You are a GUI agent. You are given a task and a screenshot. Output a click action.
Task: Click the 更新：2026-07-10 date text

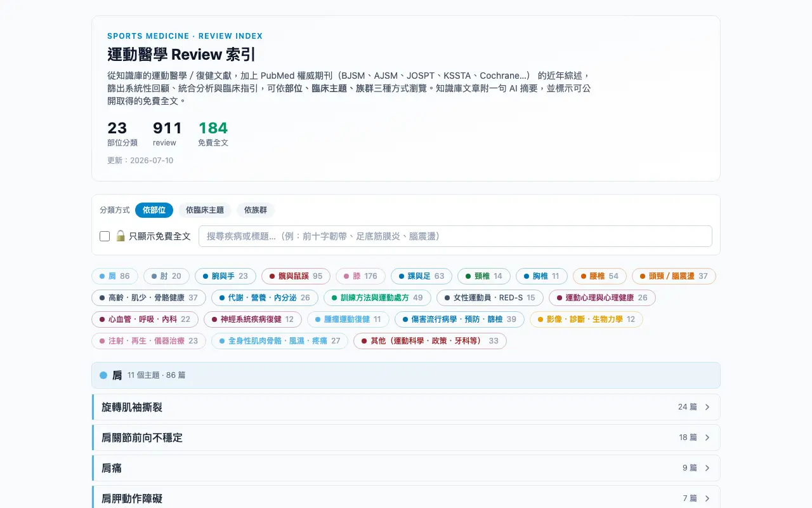click(140, 161)
